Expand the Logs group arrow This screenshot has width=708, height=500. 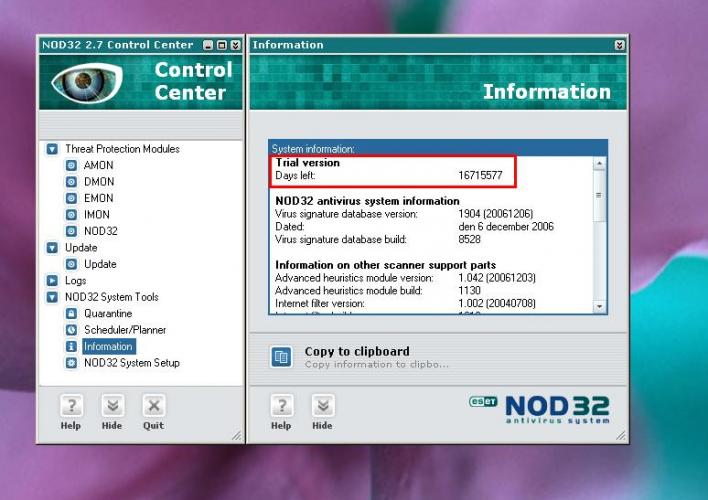point(52,280)
